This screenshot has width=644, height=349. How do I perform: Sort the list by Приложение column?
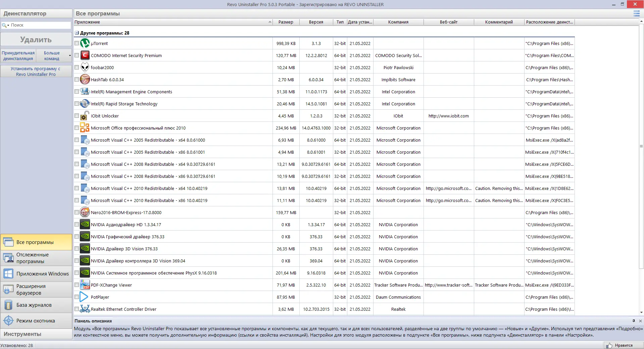pos(173,22)
